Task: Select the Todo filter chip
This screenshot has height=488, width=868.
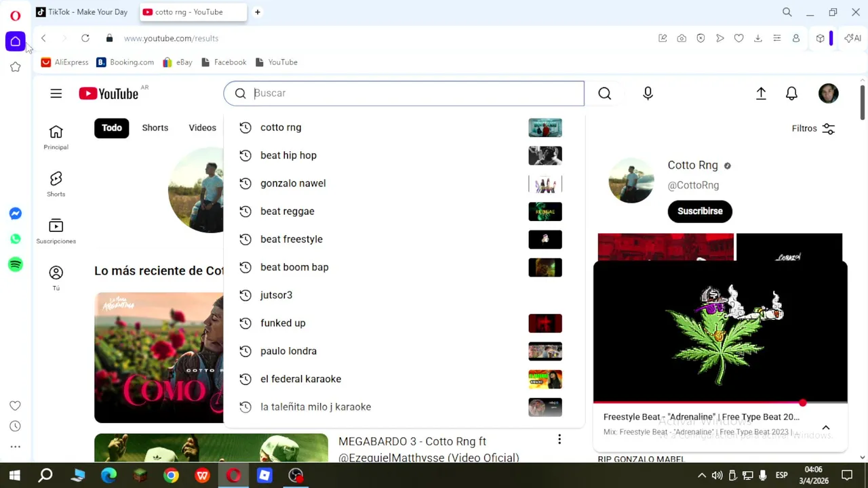Action: pyautogui.click(x=112, y=128)
